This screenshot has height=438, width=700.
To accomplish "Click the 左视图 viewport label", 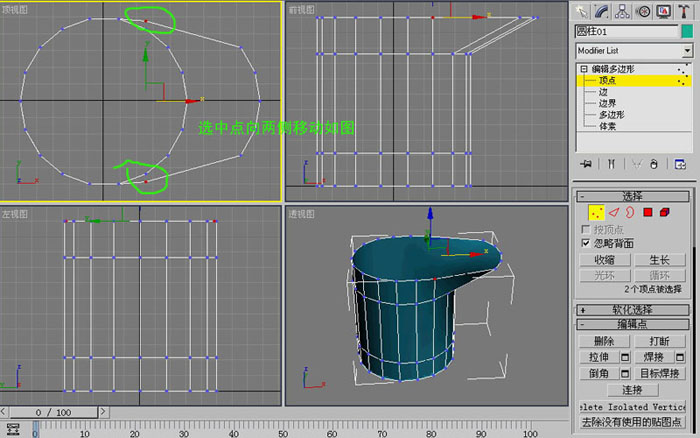I will point(15,214).
